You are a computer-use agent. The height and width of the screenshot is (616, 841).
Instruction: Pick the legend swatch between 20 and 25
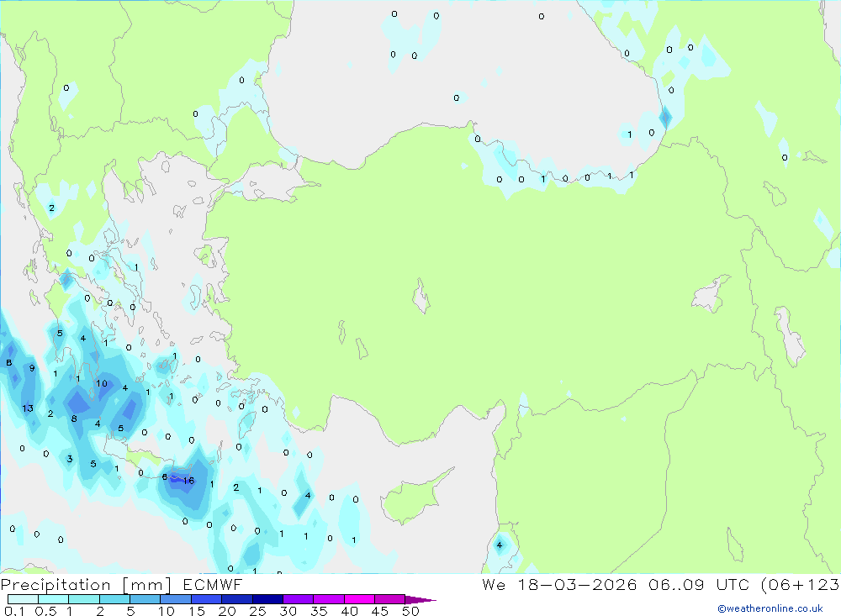click(236, 599)
